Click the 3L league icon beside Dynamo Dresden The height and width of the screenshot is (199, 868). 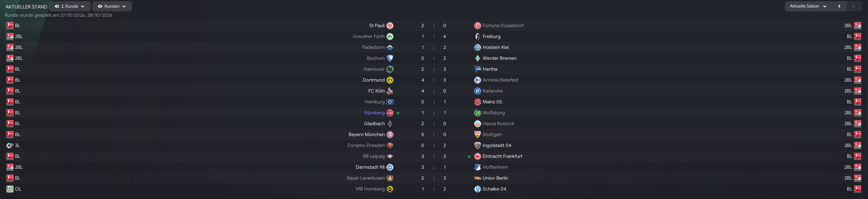(x=10, y=145)
